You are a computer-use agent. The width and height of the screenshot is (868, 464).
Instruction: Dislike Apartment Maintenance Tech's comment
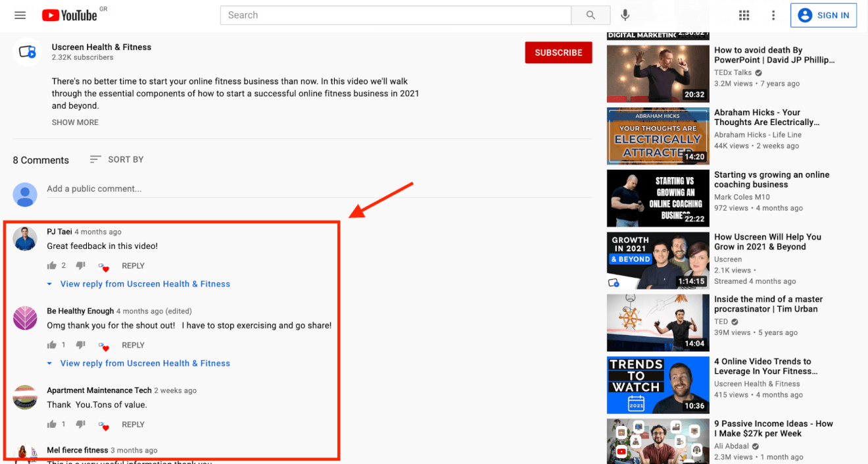click(80, 425)
